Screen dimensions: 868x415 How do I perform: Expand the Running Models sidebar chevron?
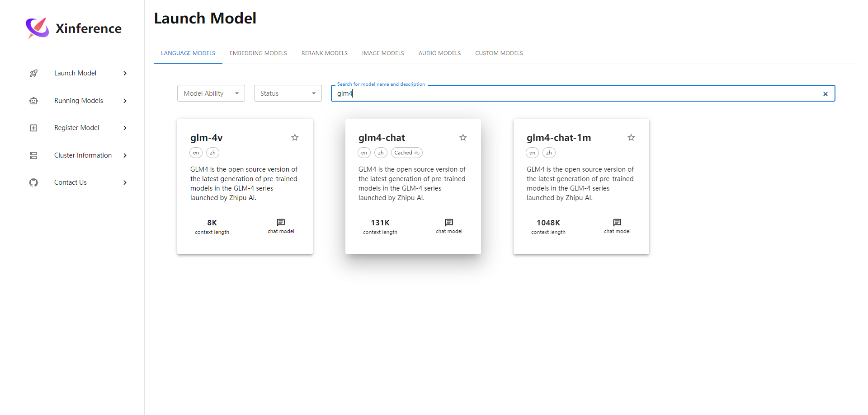click(125, 101)
